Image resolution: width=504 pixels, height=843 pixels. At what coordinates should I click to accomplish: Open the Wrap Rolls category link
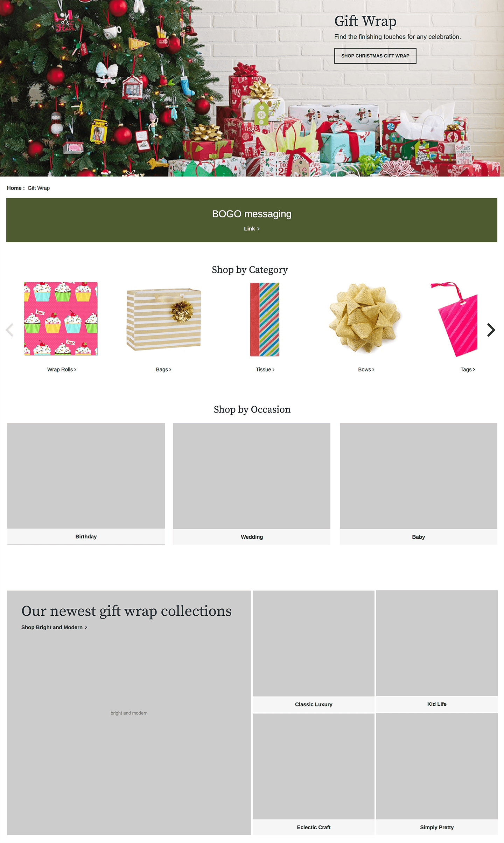pyautogui.click(x=62, y=369)
